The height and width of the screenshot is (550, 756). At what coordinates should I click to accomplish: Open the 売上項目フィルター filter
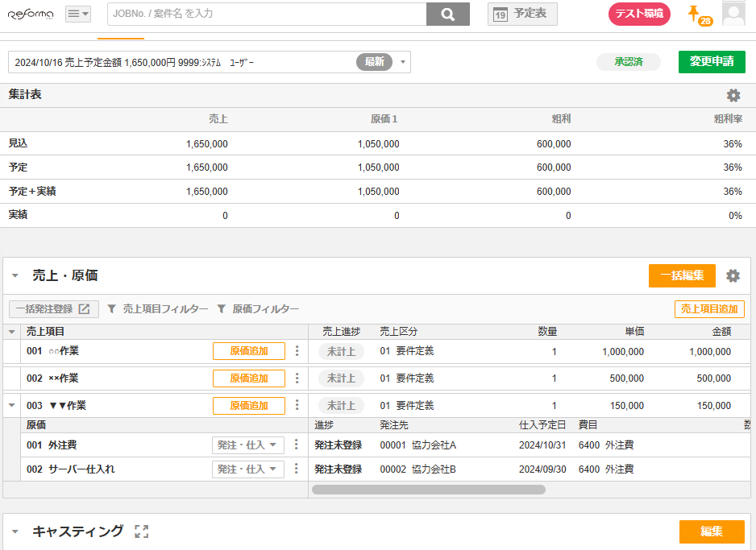(157, 309)
